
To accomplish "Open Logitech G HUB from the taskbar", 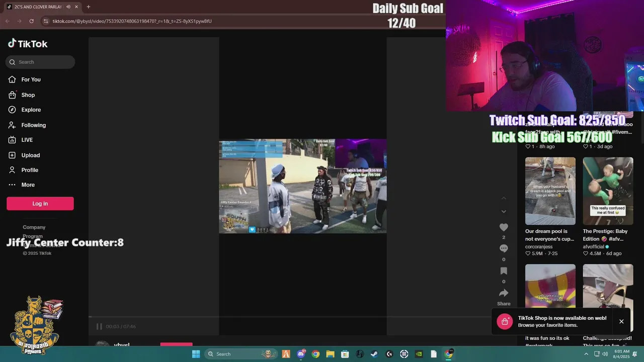I will (x=389, y=354).
